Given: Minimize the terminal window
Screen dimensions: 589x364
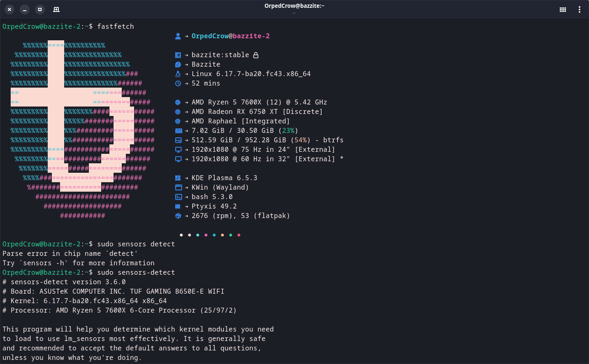Looking at the screenshot, I should pos(25,9).
